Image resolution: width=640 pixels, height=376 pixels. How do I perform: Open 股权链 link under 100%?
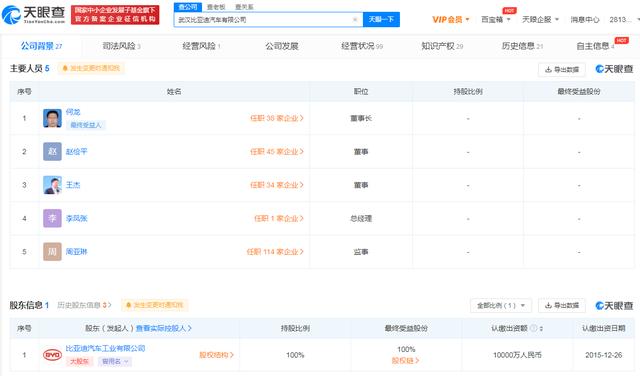tap(405, 360)
